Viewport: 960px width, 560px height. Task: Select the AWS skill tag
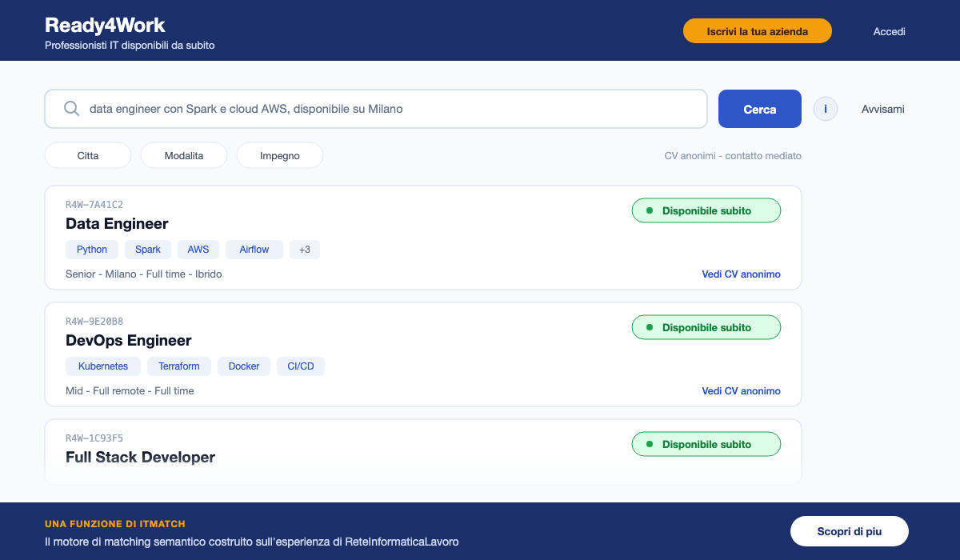click(198, 250)
